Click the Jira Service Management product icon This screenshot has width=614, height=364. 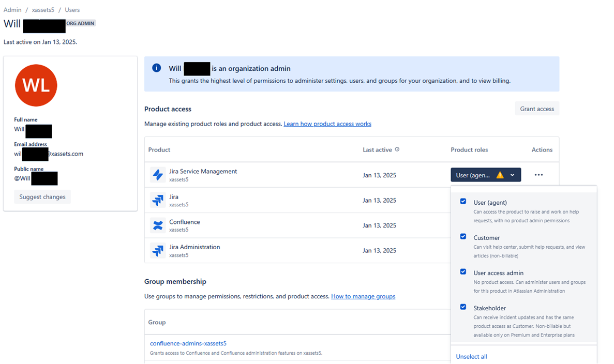[x=158, y=174]
